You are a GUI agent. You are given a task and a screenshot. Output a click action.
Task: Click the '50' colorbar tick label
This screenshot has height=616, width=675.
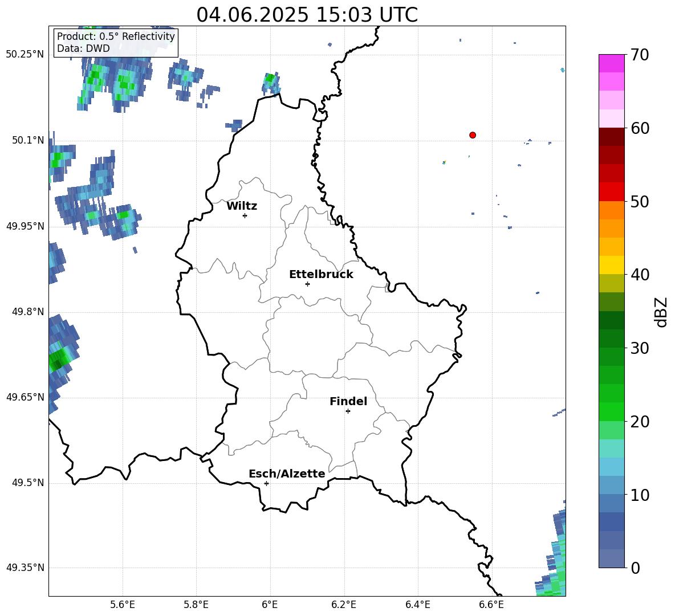coord(640,201)
